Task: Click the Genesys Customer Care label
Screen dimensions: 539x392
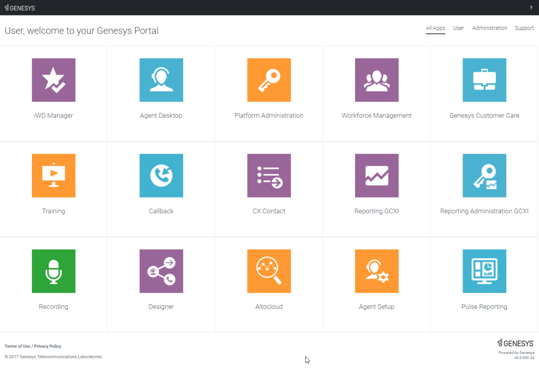Action: [x=484, y=116]
